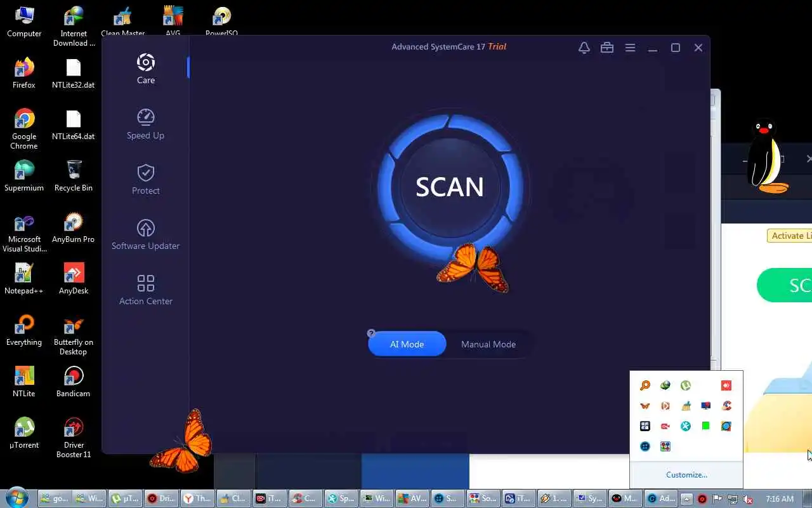Select Driver Booster 11 desktop icon
This screenshot has width=812, height=508.
(x=74, y=438)
